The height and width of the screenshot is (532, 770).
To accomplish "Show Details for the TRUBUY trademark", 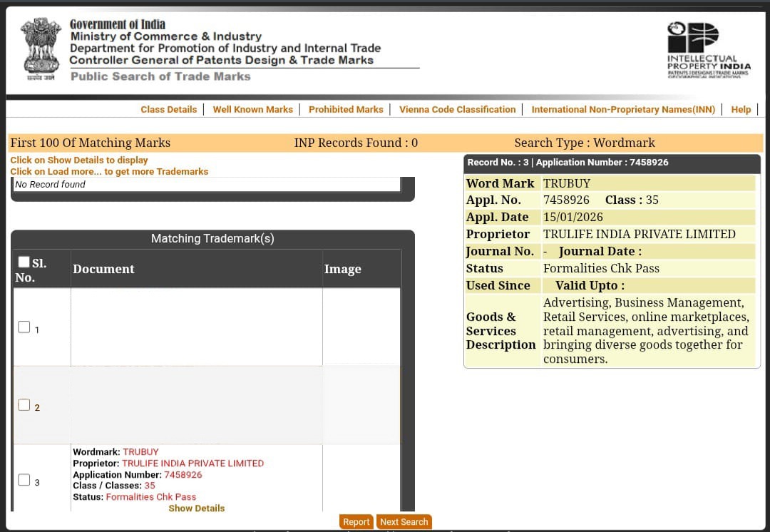I will pyautogui.click(x=196, y=508).
